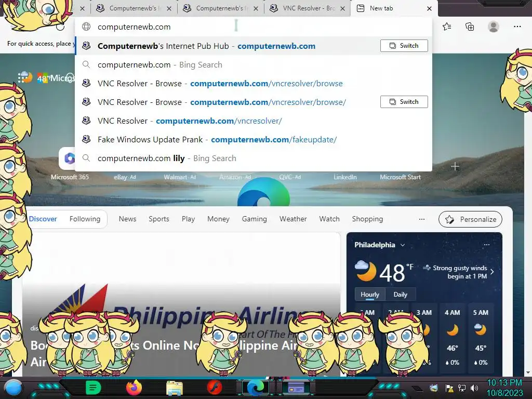Screen dimensions: 532x399
Task: Click the Personalize button
Action: point(470,220)
